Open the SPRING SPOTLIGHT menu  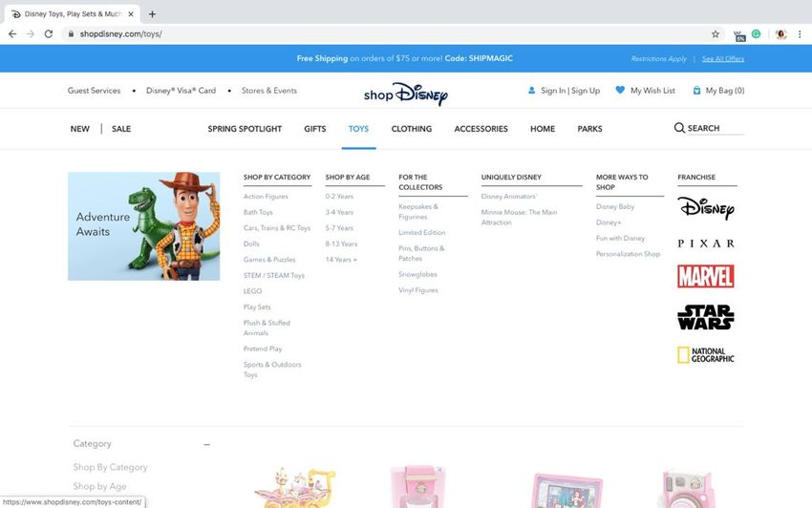[x=245, y=129]
